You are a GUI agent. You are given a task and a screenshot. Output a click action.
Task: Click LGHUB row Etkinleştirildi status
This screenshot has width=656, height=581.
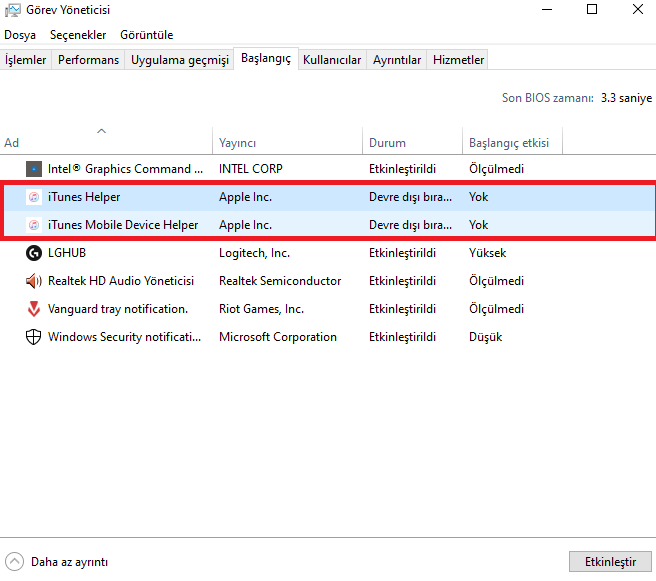pyautogui.click(x=402, y=253)
